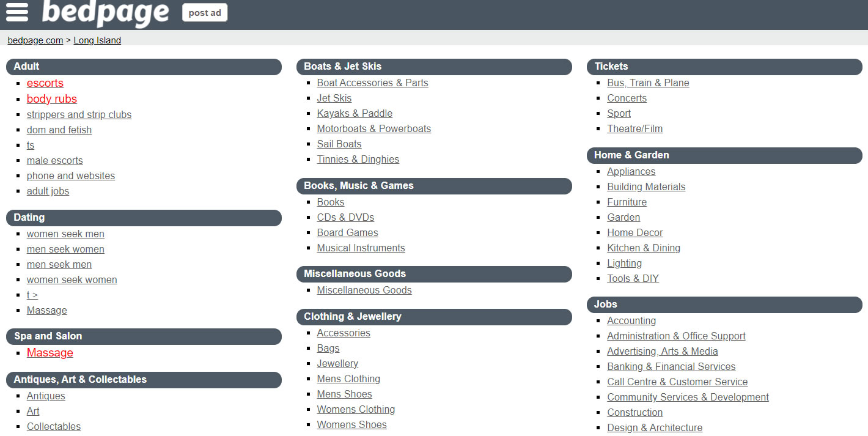This screenshot has width=868, height=436.
Task: Click Boats & Jet Skis header
Action: (x=434, y=67)
